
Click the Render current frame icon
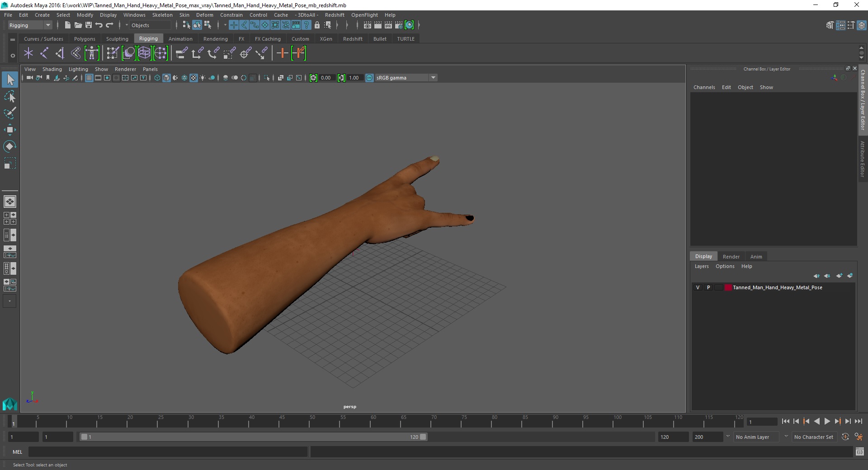[x=378, y=25]
